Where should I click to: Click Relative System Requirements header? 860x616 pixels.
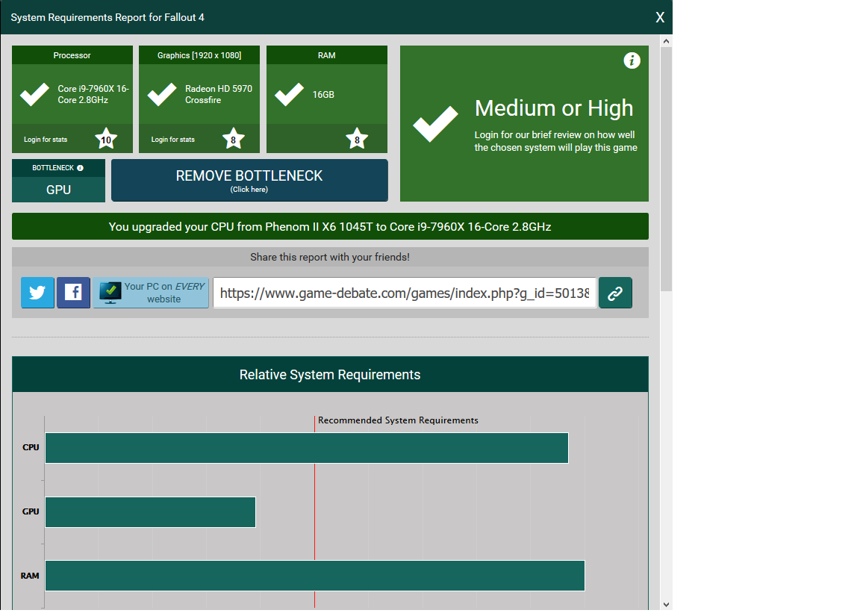(x=330, y=375)
